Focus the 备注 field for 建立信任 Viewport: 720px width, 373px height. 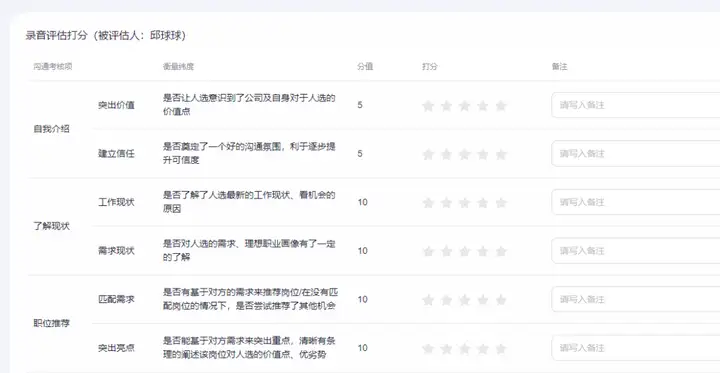pyautogui.click(x=636, y=153)
